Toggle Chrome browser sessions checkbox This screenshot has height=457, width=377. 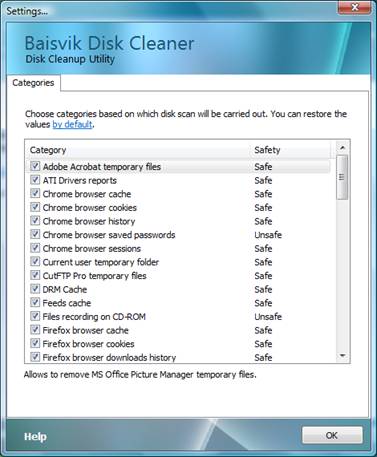(35, 248)
